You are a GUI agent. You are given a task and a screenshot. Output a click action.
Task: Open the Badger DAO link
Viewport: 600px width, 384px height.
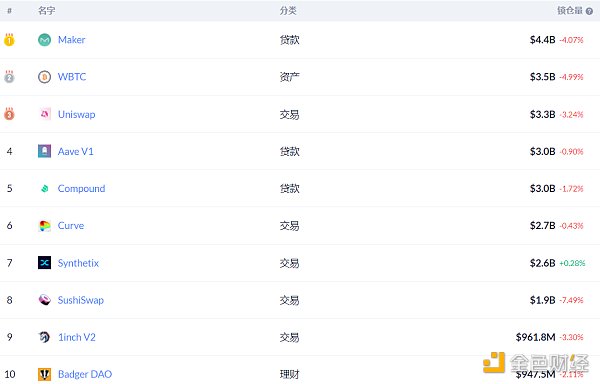click(x=85, y=374)
